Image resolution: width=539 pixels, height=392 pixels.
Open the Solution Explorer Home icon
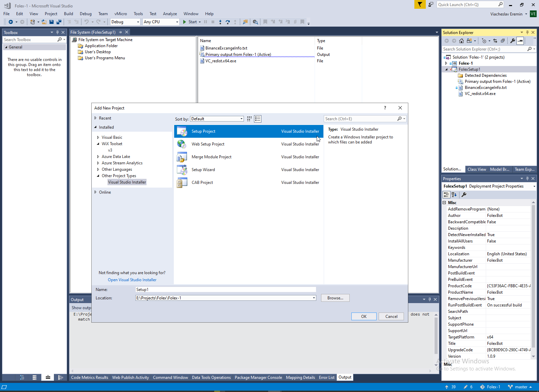click(462, 41)
